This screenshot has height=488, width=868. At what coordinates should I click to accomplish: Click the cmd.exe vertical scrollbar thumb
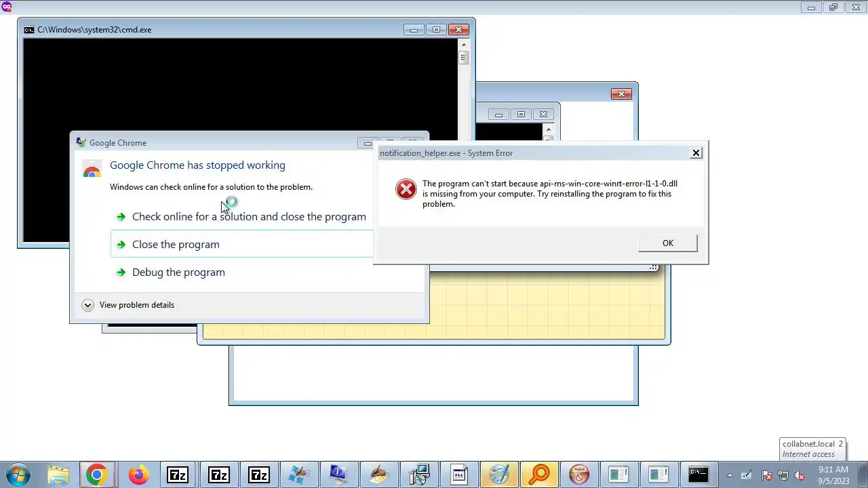point(464,58)
